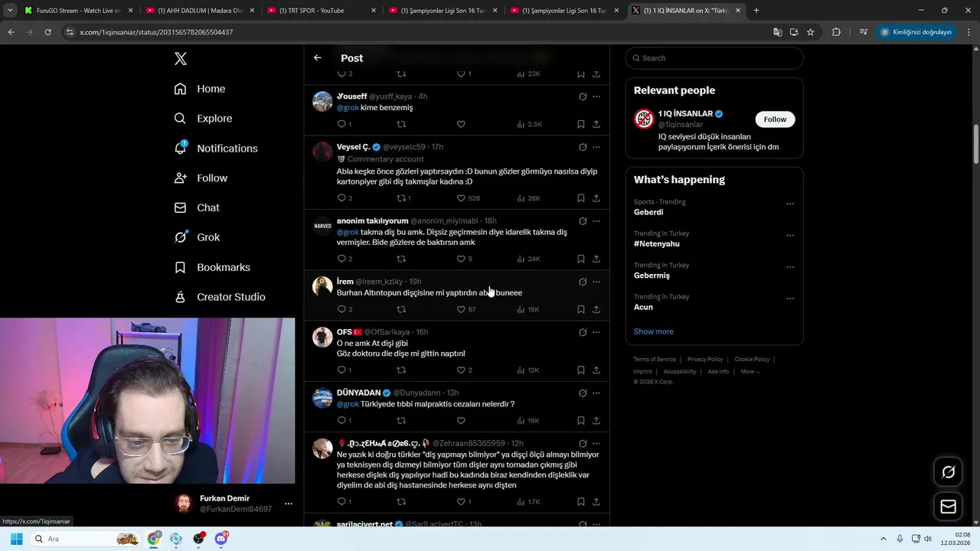Click Windows taskbar search box Ara
The height and width of the screenshot is (551, 980).
coord(86,539)
